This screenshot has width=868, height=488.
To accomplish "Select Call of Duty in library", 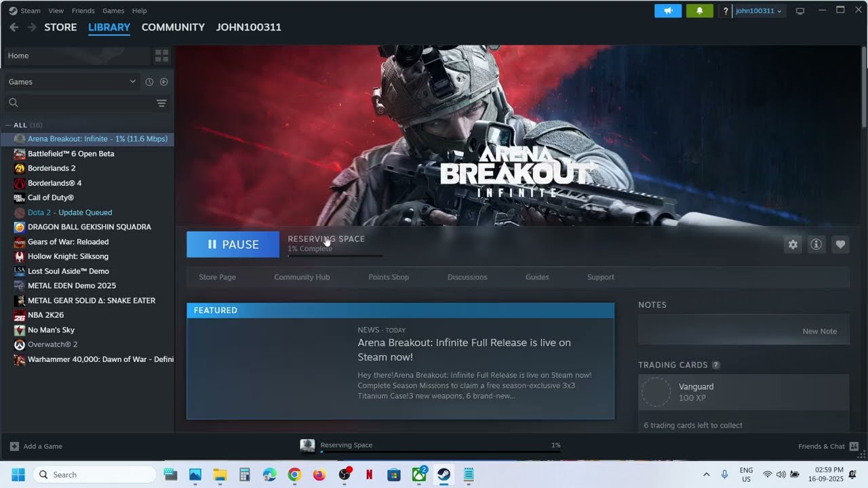I will 87,198.
